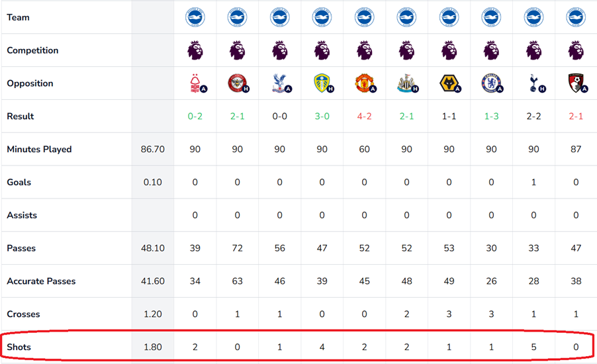Open the 3-0 result against Leeds
597x364 pixels.
[x=322, y=116]
